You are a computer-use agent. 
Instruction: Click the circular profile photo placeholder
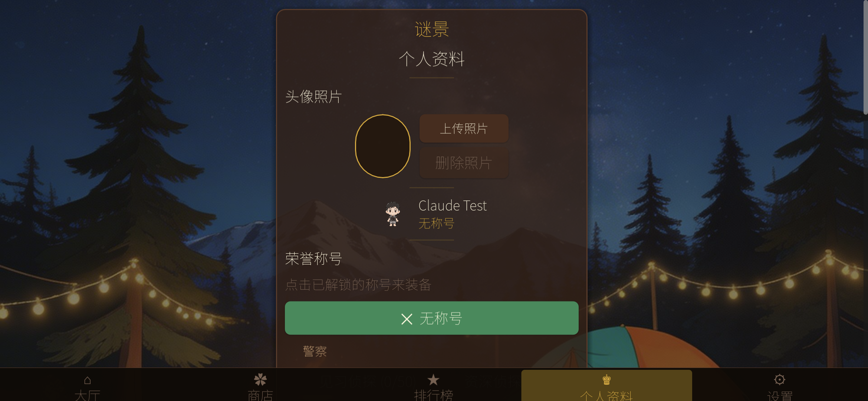point(383,146)
